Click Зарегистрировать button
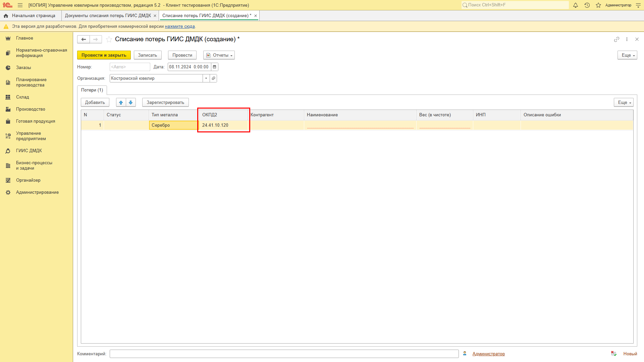Image resolution: width=644 pixels, height=362 pixels. pos(165,103)
